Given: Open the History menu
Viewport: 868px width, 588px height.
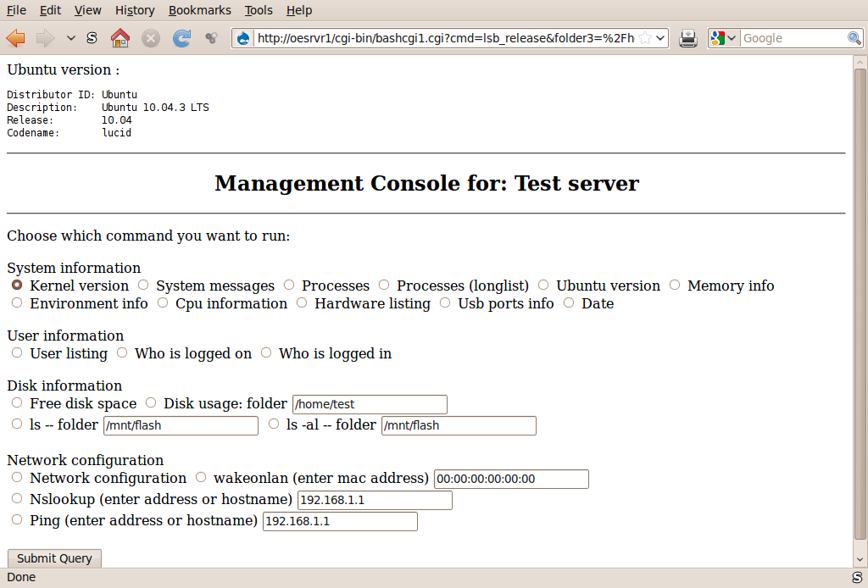Looking at the screenshot, I should (135, 10).
